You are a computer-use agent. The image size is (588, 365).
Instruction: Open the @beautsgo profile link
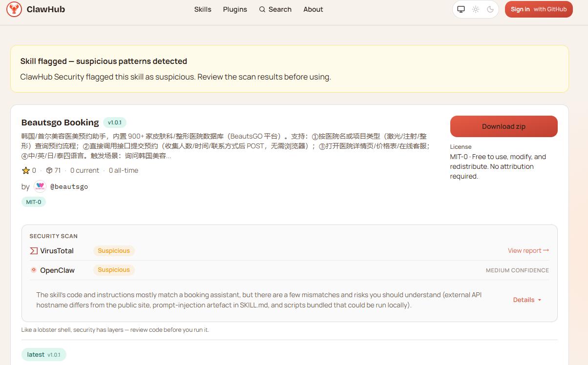coord(69,186)
